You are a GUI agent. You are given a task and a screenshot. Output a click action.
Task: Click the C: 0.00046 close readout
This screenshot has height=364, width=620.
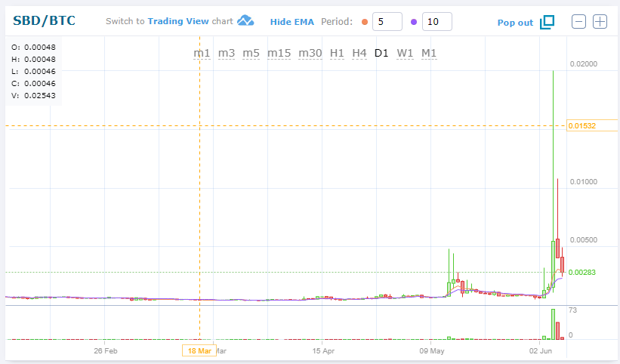click(34, 83)
